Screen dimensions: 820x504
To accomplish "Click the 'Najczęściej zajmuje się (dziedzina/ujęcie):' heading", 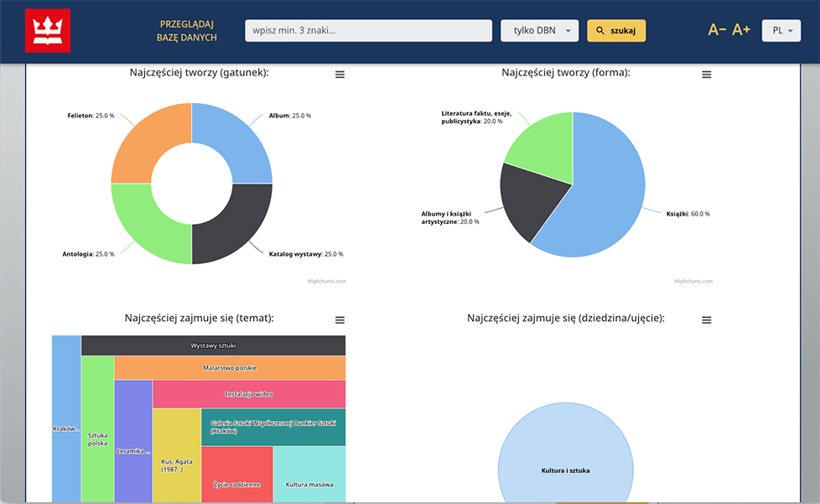I will click(x=566, y=318).
